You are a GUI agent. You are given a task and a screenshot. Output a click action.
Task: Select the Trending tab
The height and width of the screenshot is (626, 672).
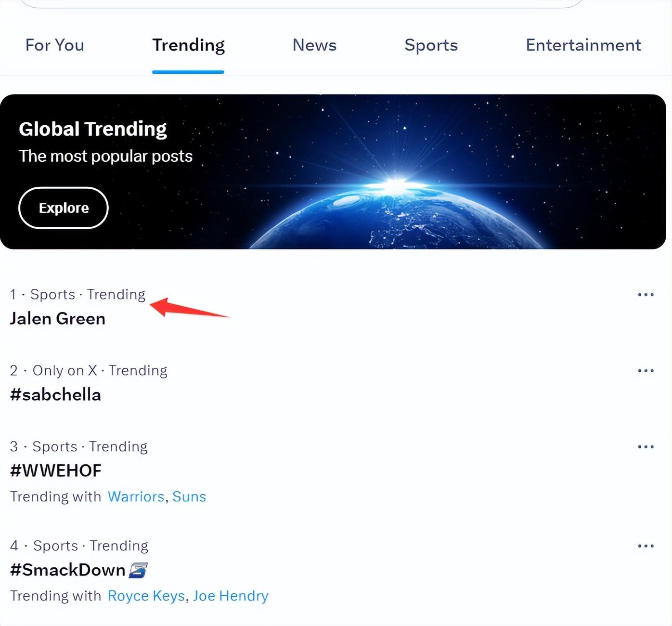click(188, 45)
